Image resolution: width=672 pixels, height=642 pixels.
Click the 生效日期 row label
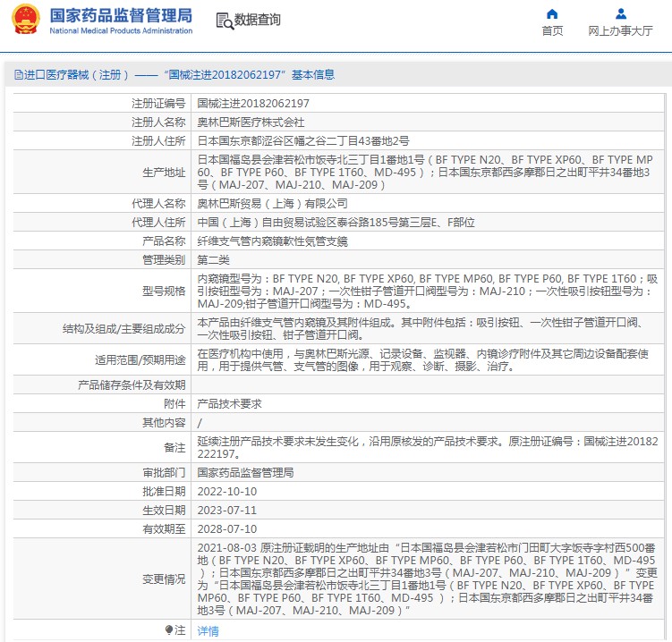pyautogui.click(x=164, y=511)
